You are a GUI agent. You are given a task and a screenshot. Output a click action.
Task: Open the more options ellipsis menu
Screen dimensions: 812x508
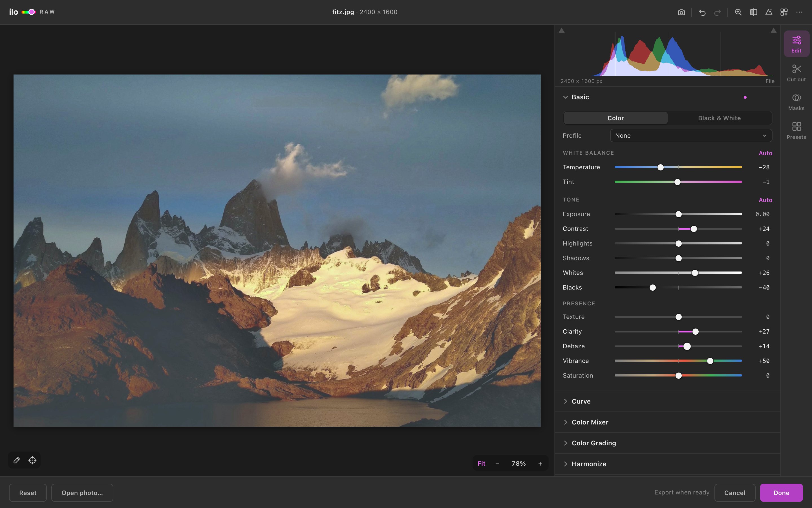[799, 12]
